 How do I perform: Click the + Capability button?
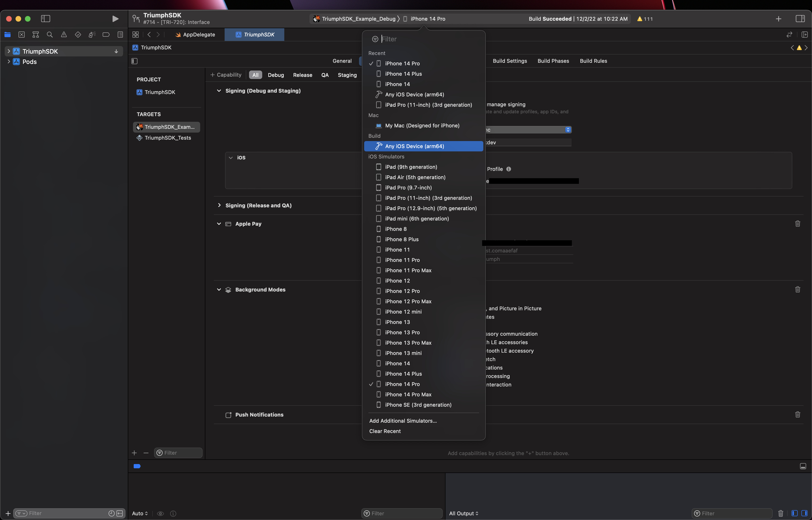[x=226, y=75]
